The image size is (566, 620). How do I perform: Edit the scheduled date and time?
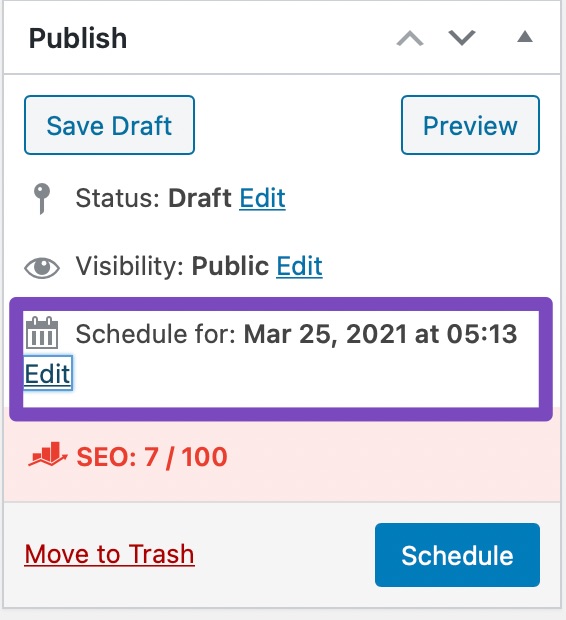point(47,374)
